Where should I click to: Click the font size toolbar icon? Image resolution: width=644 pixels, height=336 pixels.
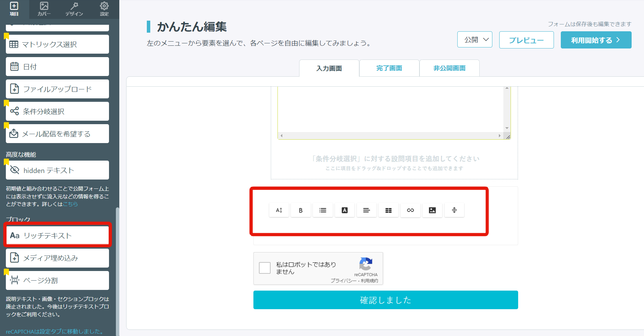click(x=279, y=210)
